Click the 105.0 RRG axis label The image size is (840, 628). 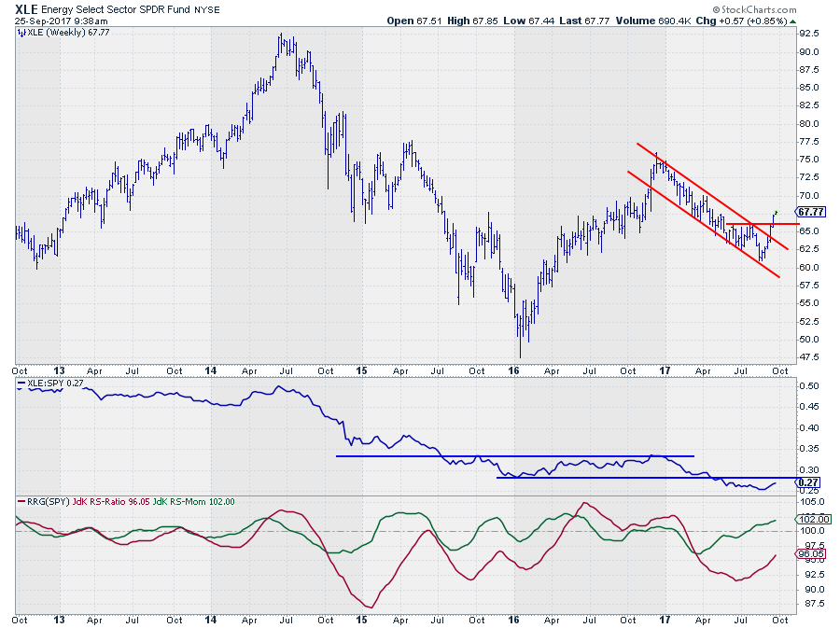pyautogui.click(x=812, y=502)
